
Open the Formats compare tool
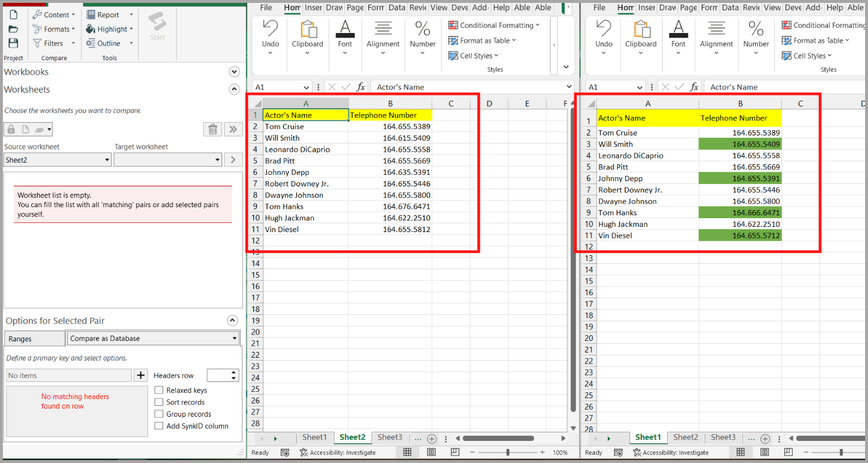(53, 28)
